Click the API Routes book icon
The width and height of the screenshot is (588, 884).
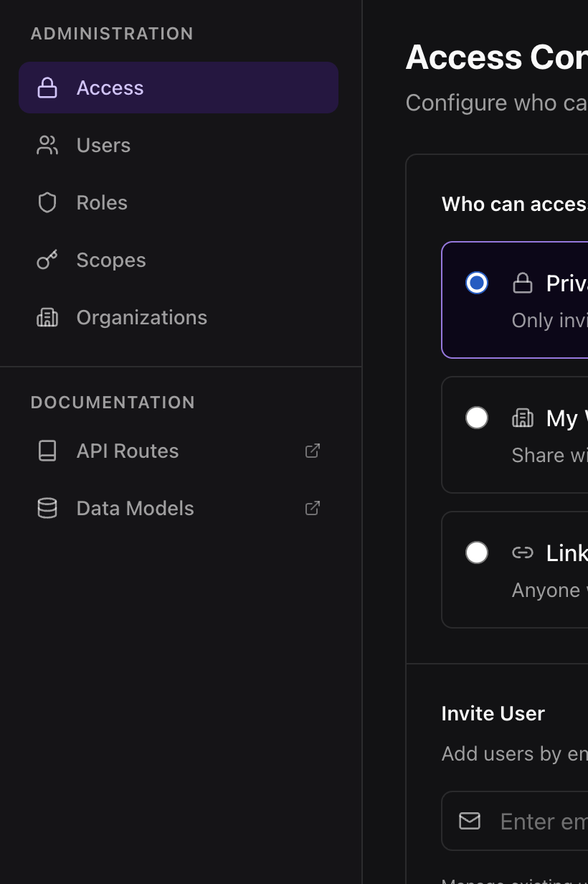coord(47,451)
